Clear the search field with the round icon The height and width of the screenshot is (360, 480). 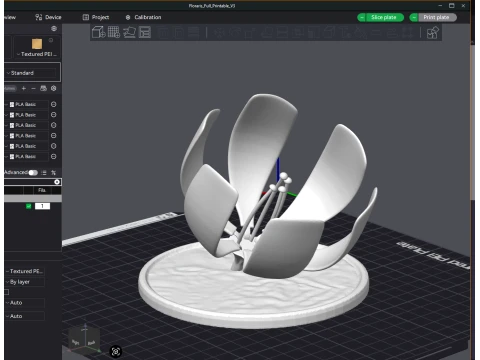pos(57,182)
